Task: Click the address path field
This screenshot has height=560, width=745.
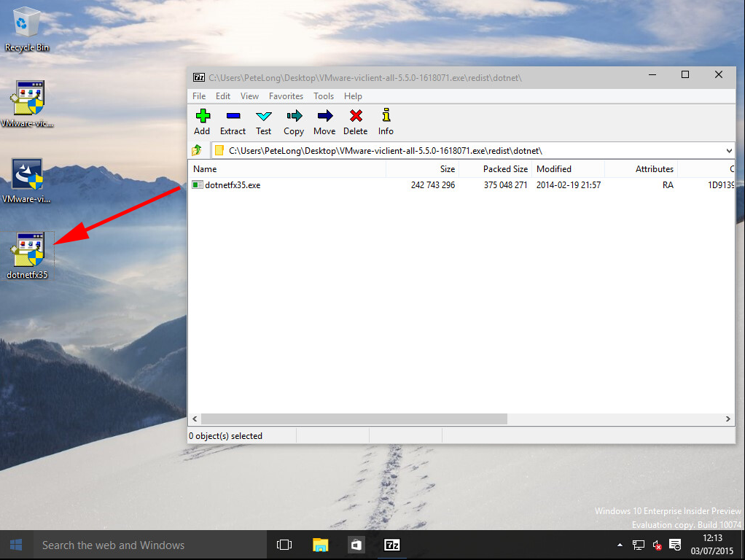Action: [468, 151]
